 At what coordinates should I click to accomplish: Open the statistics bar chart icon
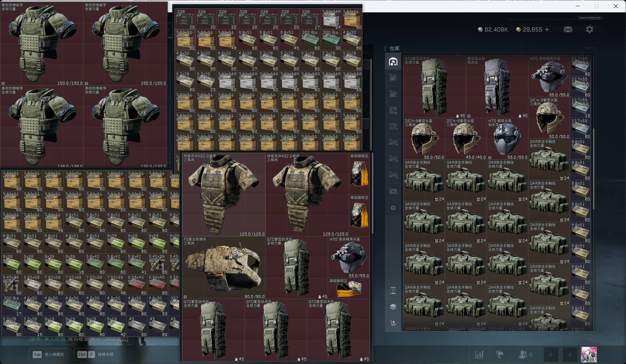pyautogui.click(x=479, y=355)
